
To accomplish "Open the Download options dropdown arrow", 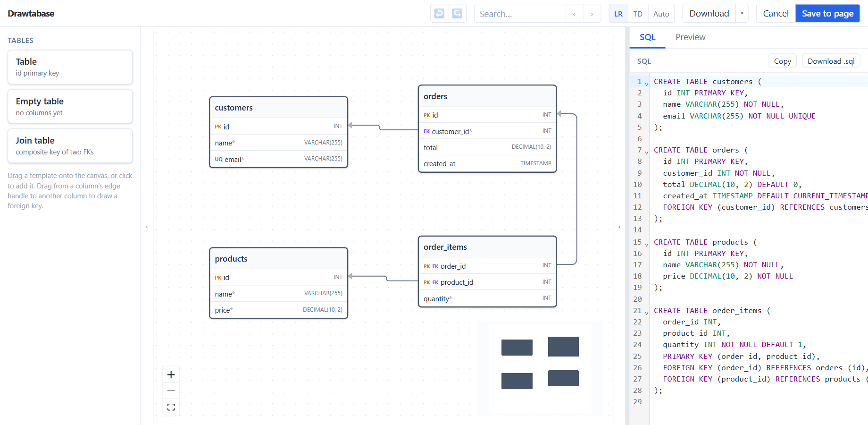I will point(742,14).
